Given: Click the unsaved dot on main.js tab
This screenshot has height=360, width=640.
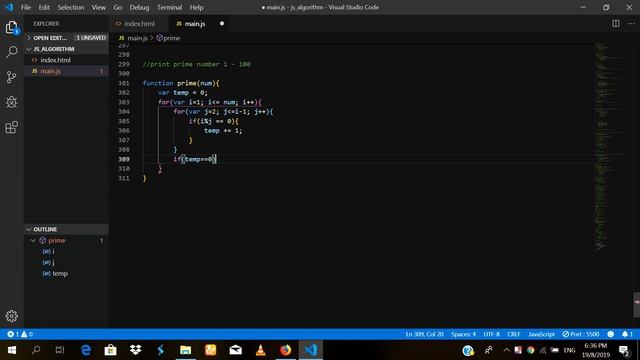Looking at the screenshot, I should coord(222,24).
